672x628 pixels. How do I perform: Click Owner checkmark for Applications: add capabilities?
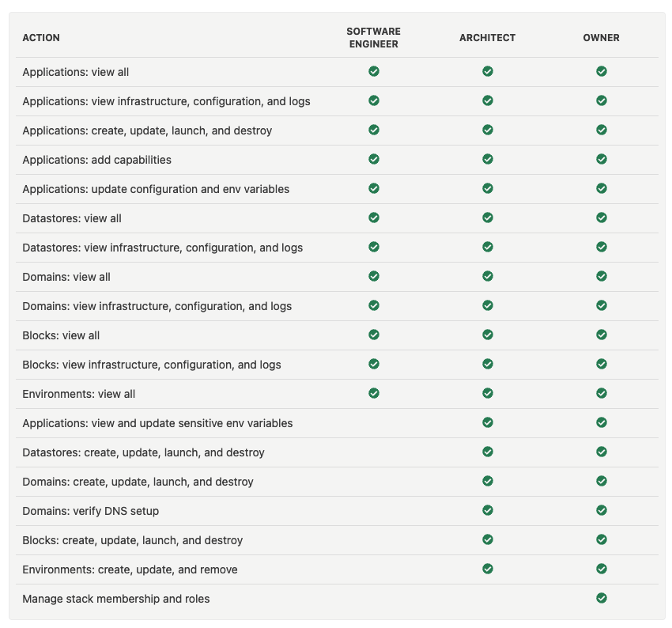point(602,159)
